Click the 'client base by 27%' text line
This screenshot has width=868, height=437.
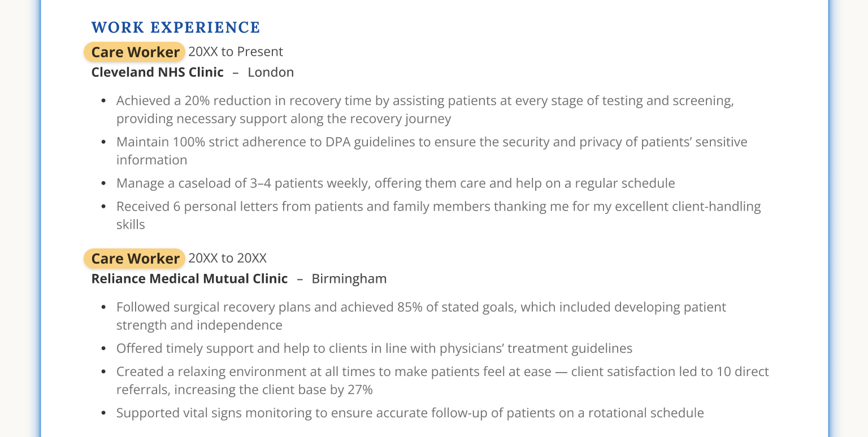click(x=244, y=390)
